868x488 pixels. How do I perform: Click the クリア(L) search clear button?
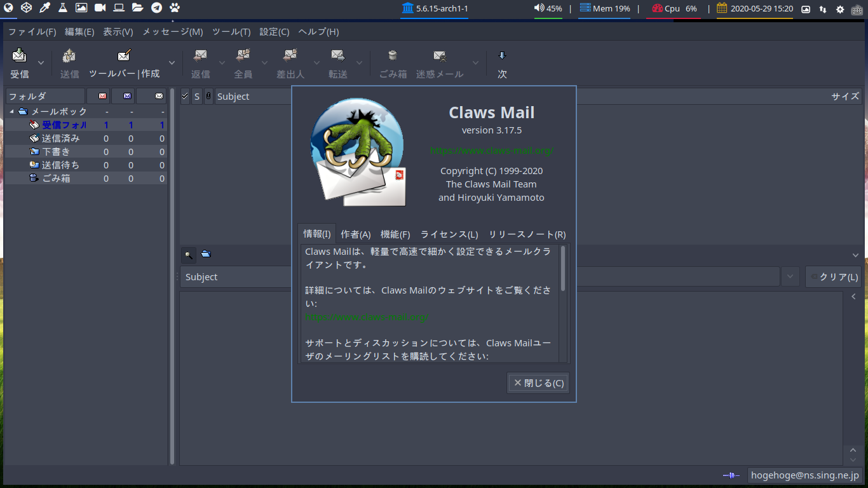pyautogui.click(x=833, y=277)
